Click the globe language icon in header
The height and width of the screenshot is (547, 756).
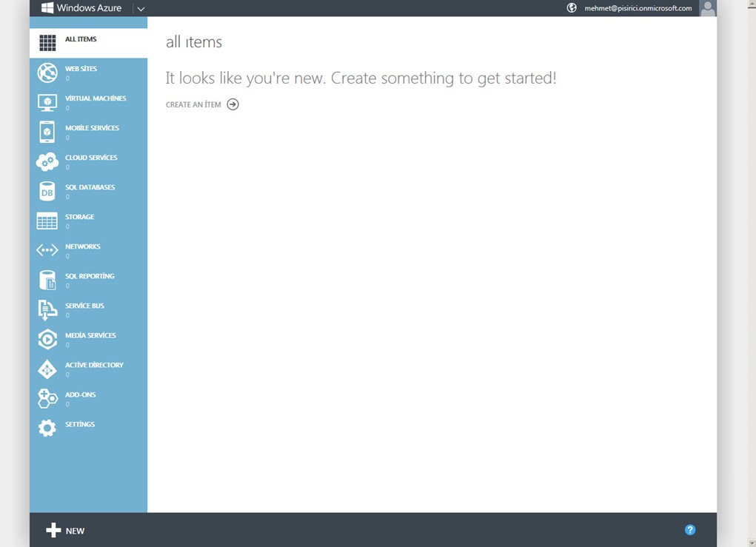pos(572,7)
